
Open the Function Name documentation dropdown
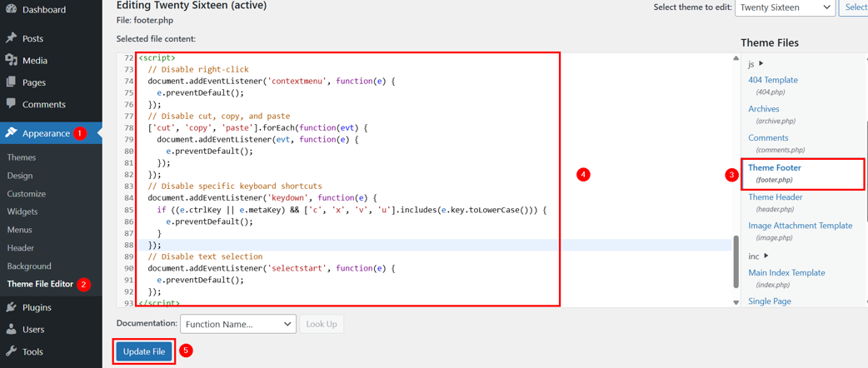tap(237, 324)
